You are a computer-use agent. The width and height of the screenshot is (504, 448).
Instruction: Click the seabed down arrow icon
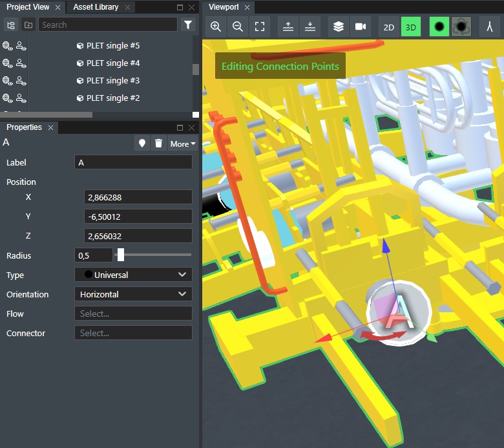310,27
